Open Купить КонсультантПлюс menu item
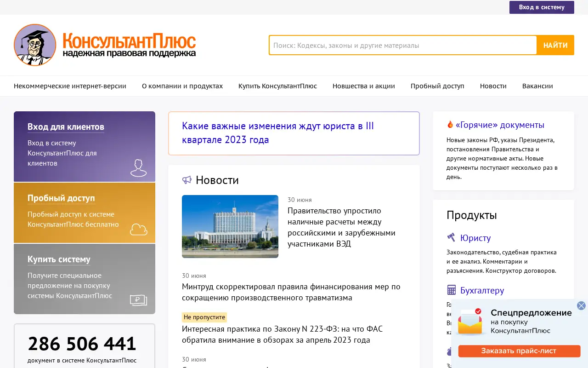The height and width of the screenshot is (368, 588). pos(277,86)
